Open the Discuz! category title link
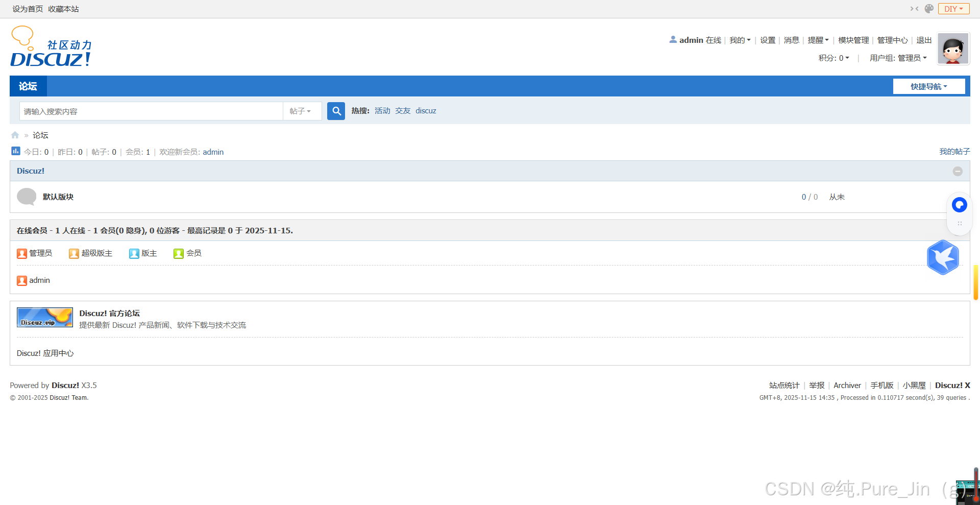 31,171
